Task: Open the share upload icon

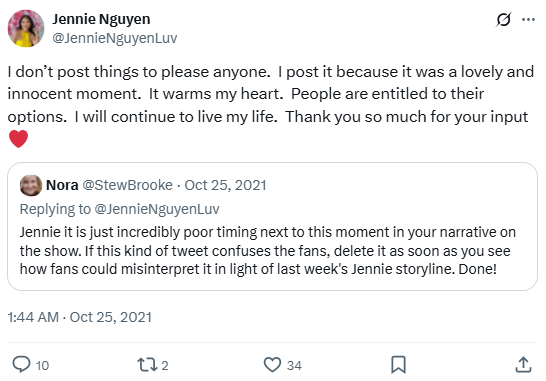Action: (523, 365)
